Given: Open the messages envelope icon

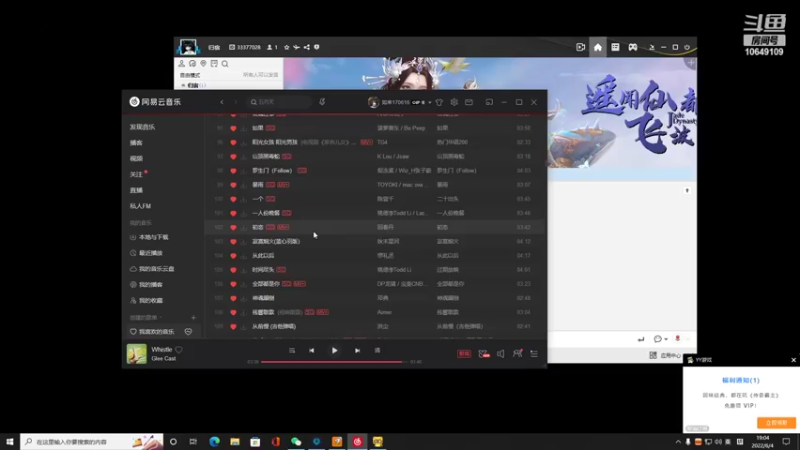Looking at the screenshot, I should pyautogui.click(x=469, y=102).
